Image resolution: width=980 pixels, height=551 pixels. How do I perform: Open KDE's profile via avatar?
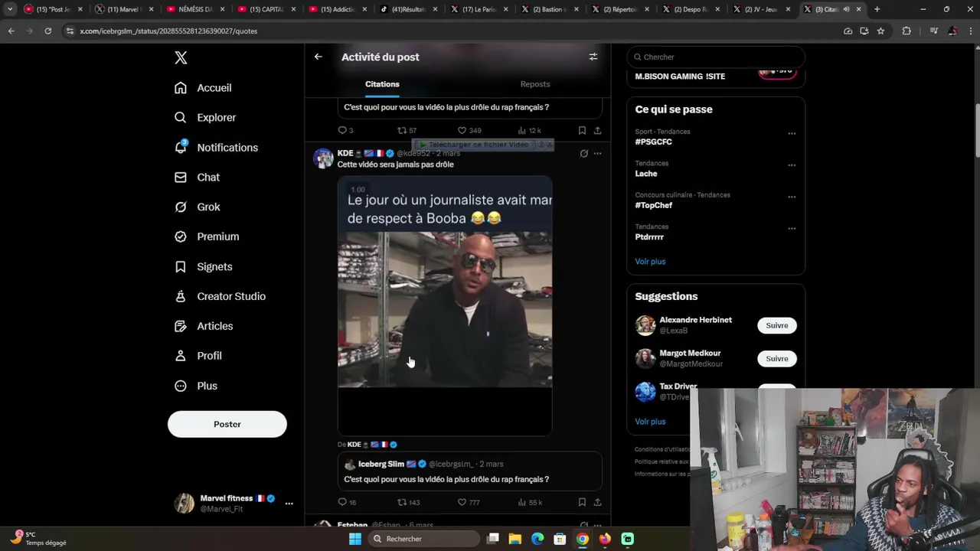tap(324, 158)
